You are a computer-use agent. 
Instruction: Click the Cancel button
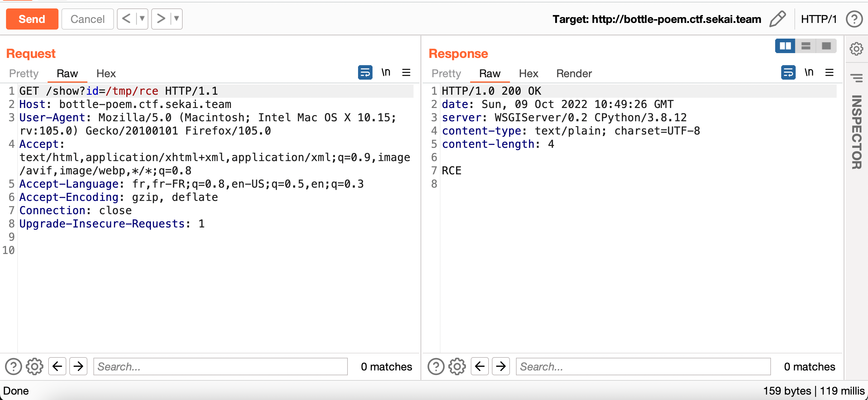point(88,19)
